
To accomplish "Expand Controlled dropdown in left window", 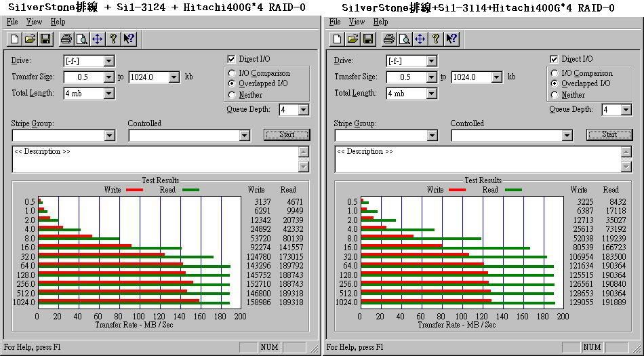I will pyautogui.click(x=244, y=136).
